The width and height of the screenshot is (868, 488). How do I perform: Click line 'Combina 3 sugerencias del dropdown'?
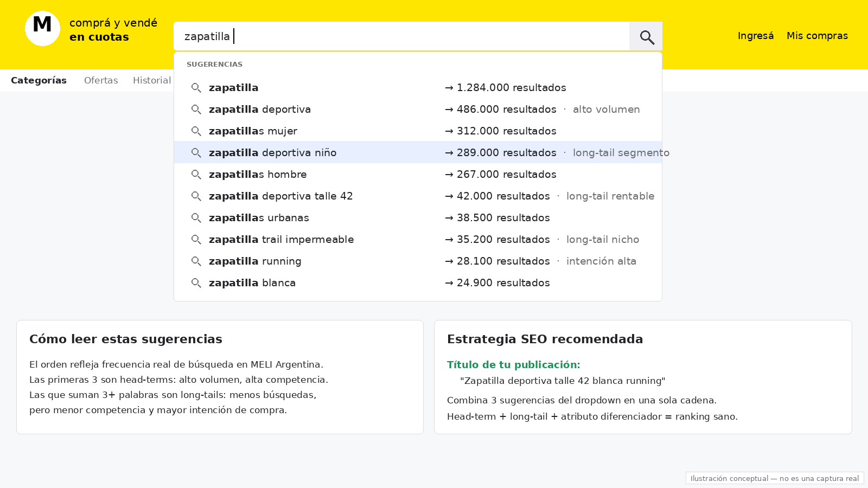[582, 400]
